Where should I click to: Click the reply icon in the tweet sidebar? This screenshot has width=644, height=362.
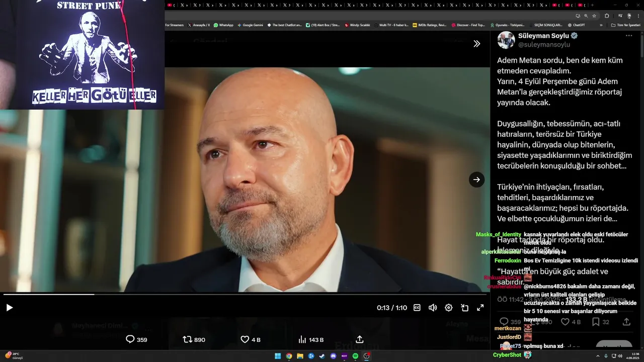point(504,322)
